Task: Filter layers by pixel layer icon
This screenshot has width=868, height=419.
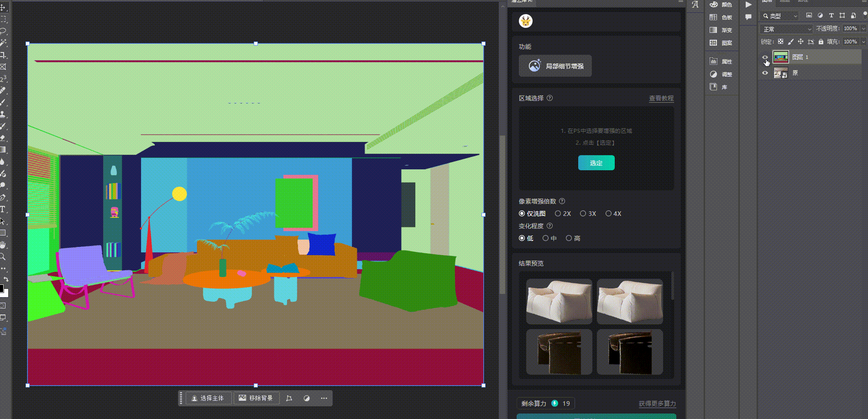Action: [809, 16]
